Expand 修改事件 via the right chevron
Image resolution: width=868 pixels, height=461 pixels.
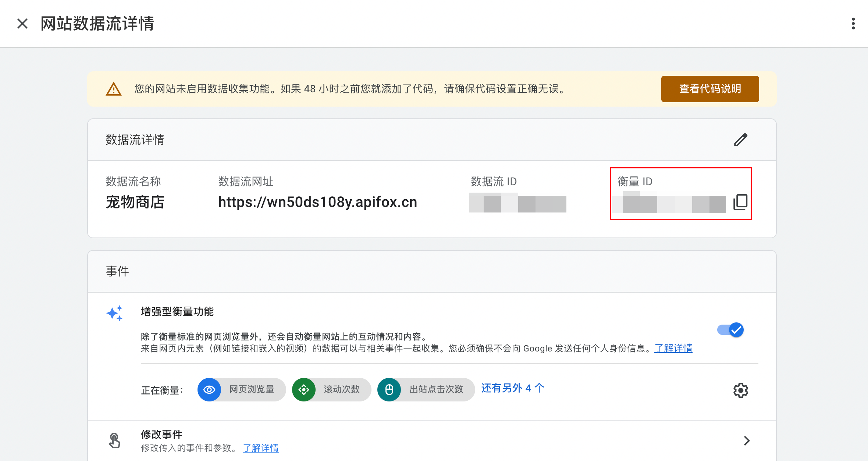[747, 440]
